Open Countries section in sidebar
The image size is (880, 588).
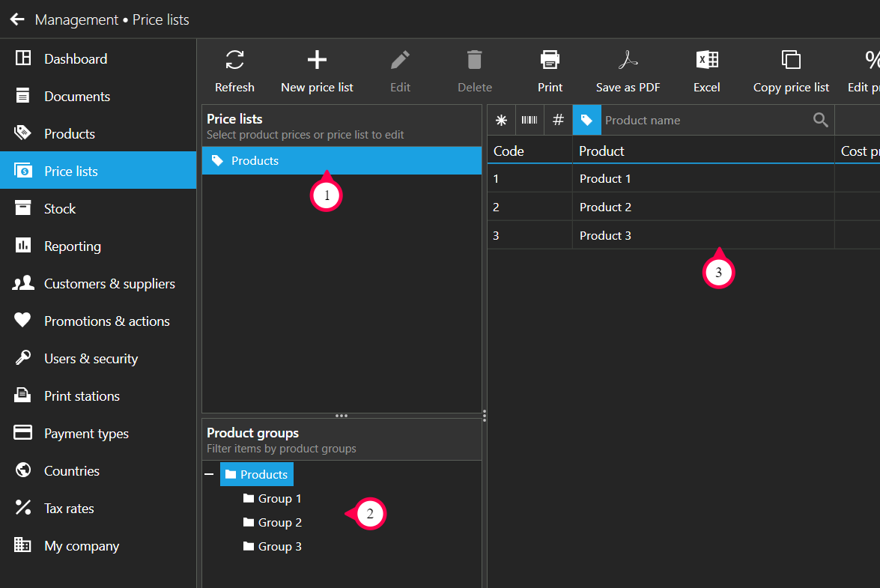coord(98,470)
